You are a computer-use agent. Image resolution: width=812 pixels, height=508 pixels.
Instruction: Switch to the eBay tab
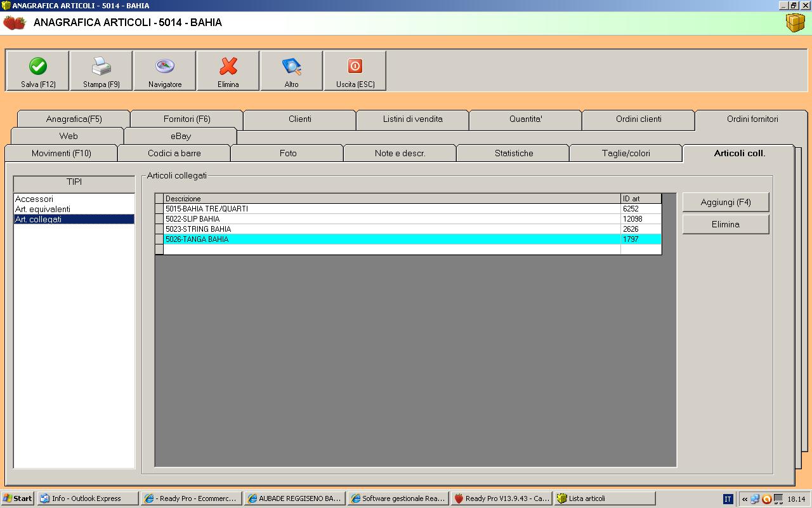tap(181, 136)
